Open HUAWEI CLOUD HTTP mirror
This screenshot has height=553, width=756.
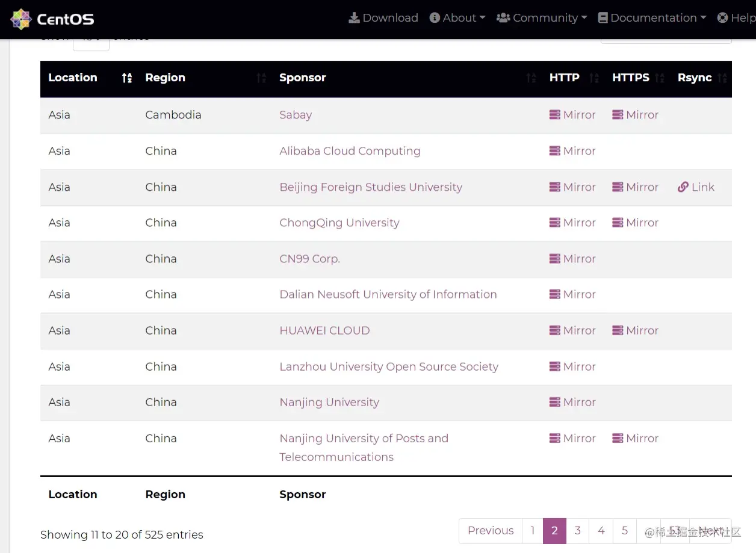[x=572, y=330]
